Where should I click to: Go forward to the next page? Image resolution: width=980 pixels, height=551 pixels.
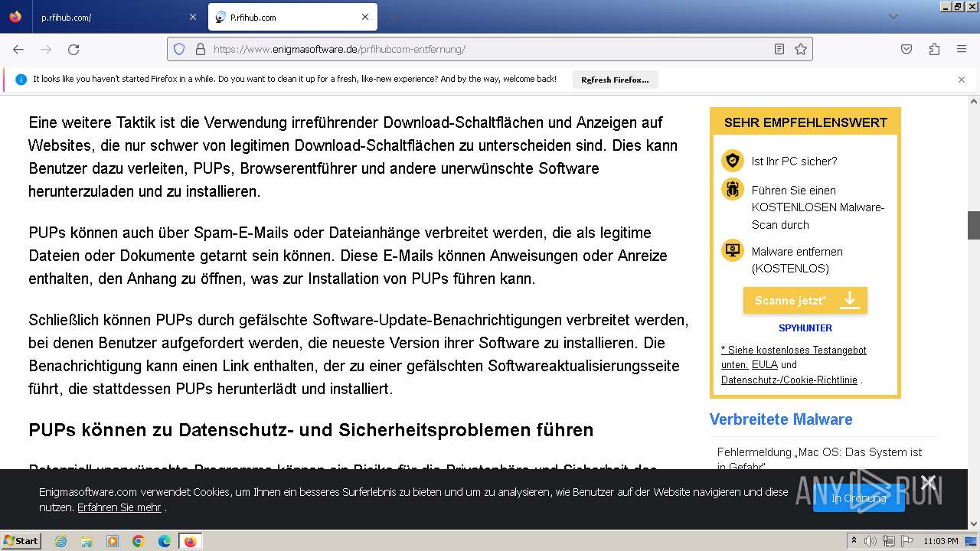46,49
